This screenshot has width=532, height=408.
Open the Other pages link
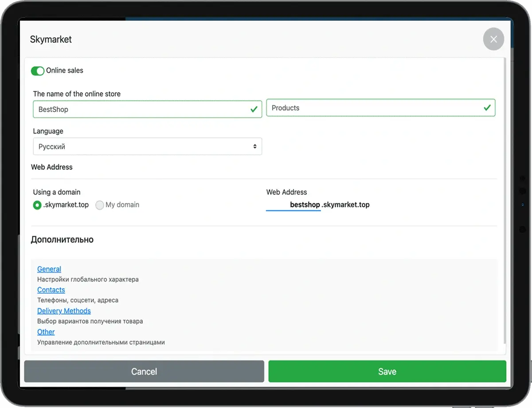point(46,332)
